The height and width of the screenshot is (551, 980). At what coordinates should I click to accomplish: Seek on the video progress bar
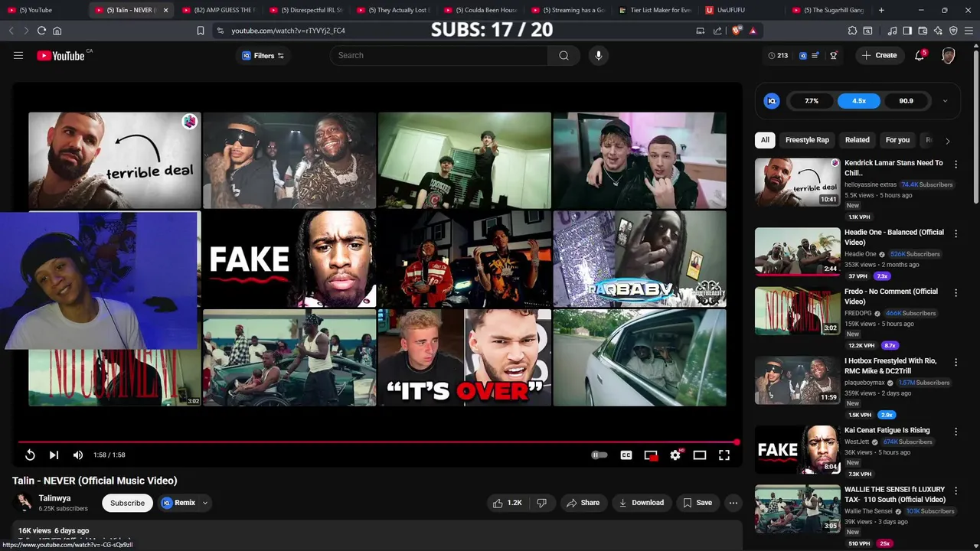pos(377,442)
